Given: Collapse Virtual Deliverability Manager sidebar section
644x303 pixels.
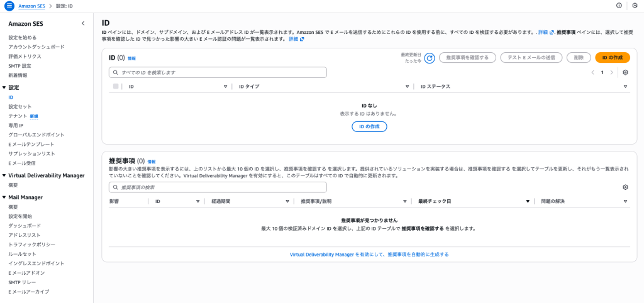Looking at the screenshot, I should pyautogui.click(x=4, y=175).
